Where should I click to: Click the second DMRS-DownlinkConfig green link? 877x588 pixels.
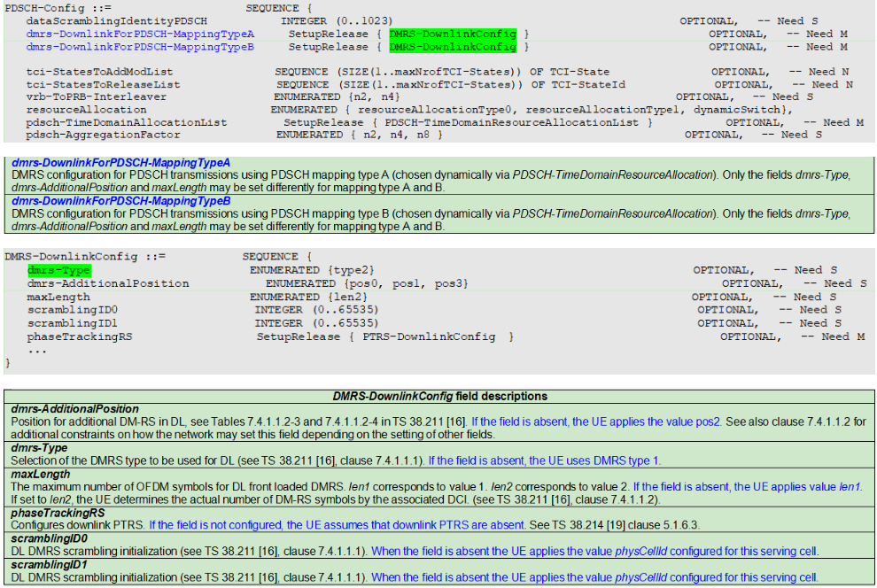[x=452, y=46]
